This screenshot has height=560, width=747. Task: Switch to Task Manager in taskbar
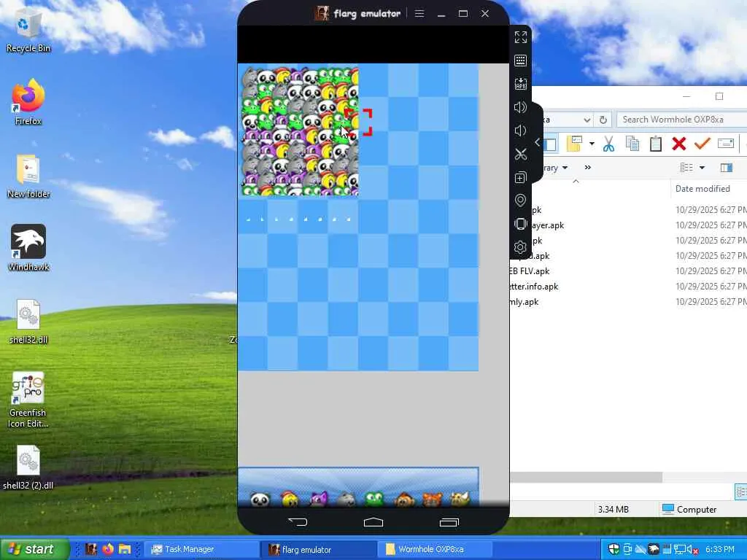pos(201,550)
